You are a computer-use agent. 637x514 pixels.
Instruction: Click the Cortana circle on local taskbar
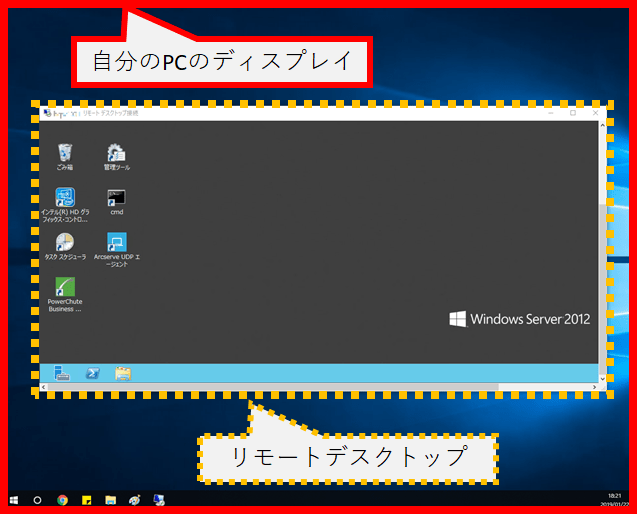point(37,500)
